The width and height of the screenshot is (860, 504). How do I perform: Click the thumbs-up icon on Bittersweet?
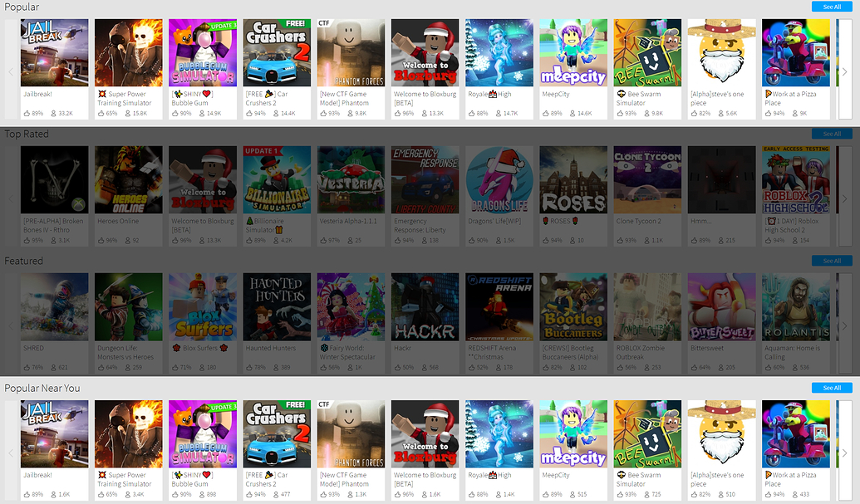695,366
